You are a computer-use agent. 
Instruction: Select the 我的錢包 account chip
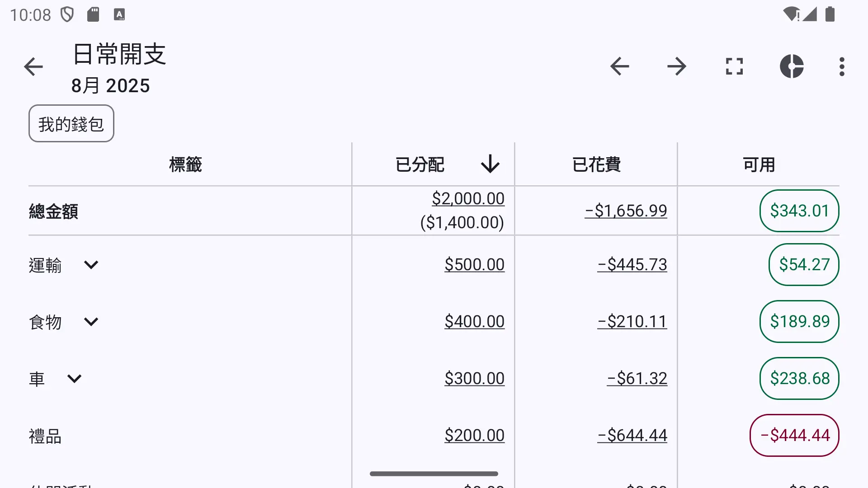pyautogui.click(x=71, y=123)
